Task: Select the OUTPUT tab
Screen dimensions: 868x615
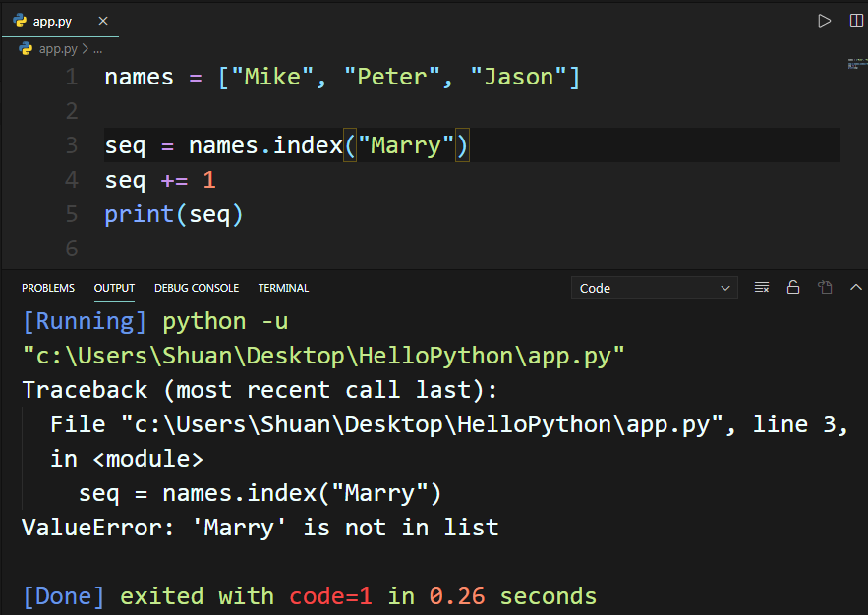Action: [114, 288]
